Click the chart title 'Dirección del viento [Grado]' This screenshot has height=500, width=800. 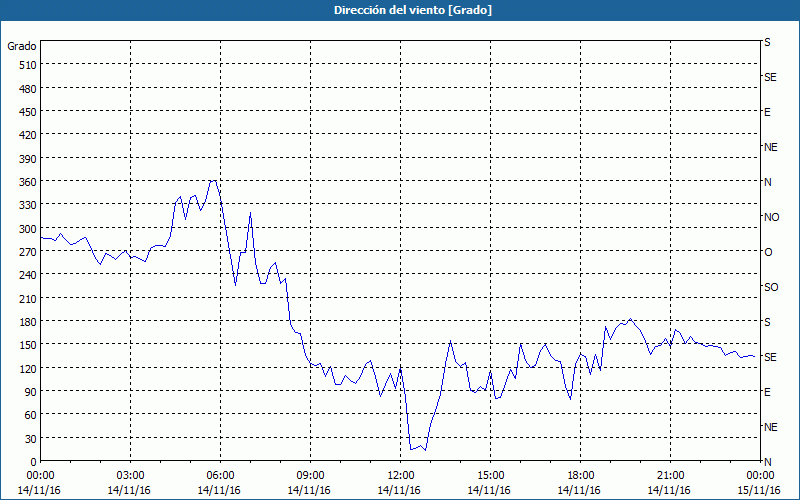tap(413, 10)
